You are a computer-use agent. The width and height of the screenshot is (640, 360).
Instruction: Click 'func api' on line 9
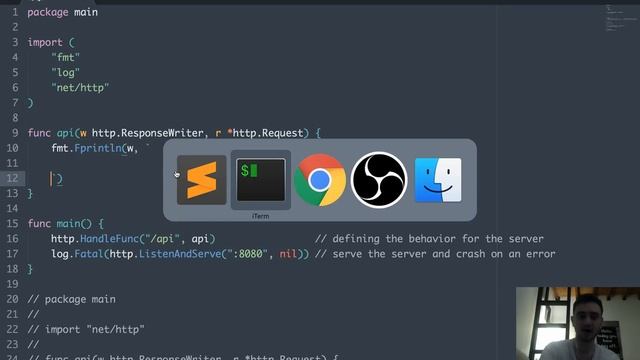(51, 133)
